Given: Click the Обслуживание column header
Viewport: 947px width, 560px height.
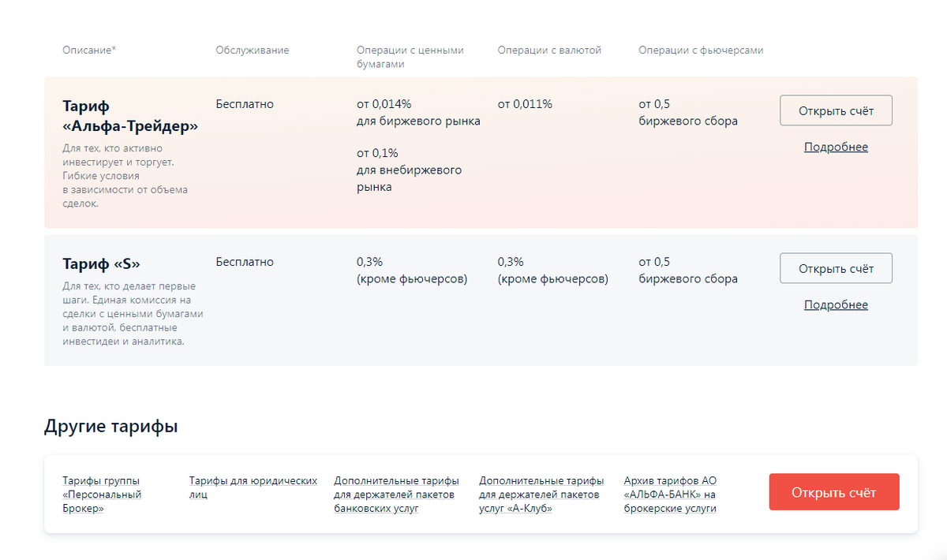Looking at the screenshot, I should pyautogui.click(x=252, y=50).
